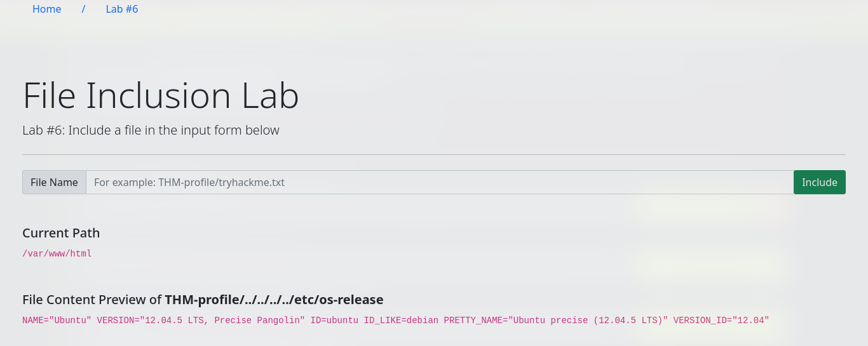Click the word Inclusion in main heading

158,96
